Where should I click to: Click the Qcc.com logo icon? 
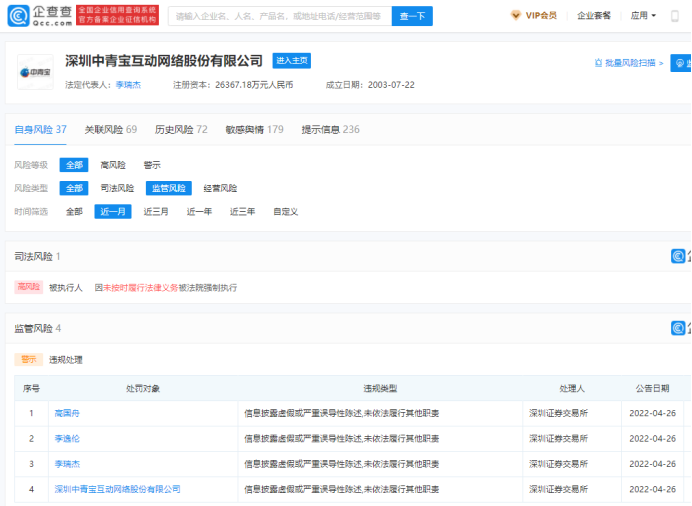pyautogui.click(x=18, y=16)
